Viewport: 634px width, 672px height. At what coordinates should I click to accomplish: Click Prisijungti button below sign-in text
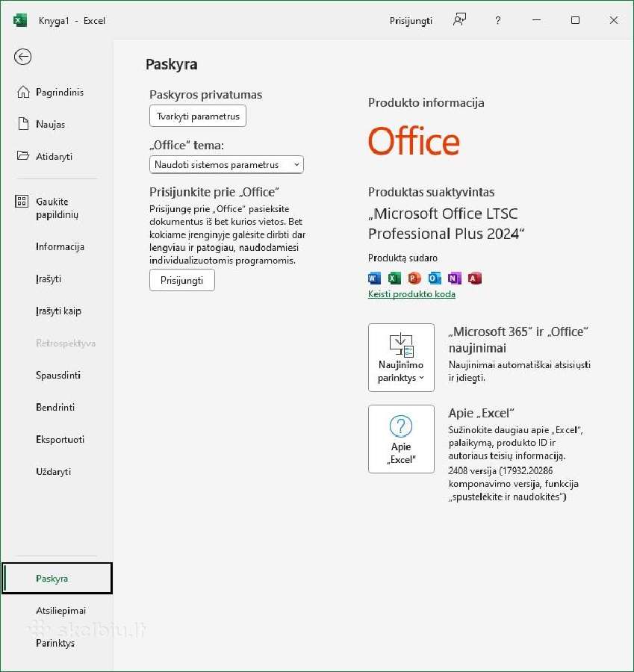tap(181, 280)
